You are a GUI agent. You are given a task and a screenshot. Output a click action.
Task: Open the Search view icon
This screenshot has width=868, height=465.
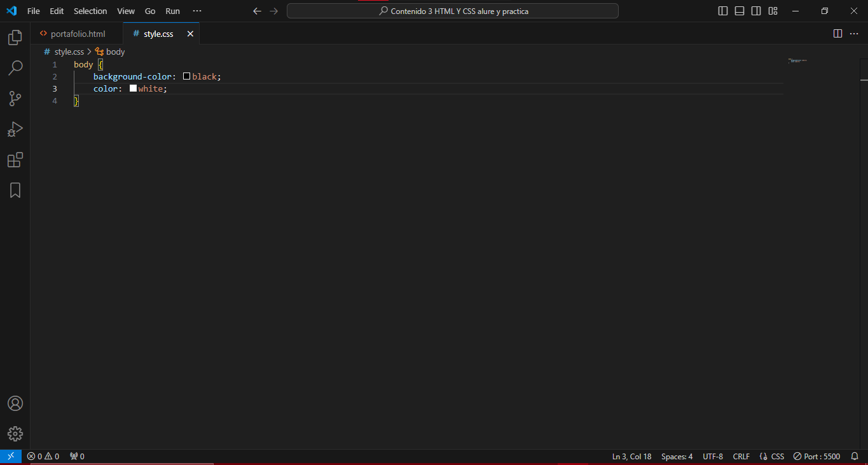pyautogui.click(x=15, y=68)
